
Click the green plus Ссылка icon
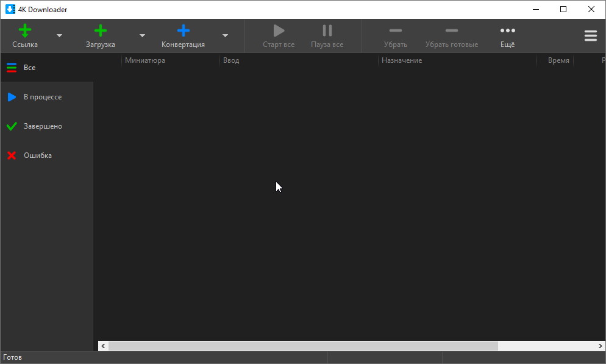pyautogui.click(x=25, y=31)
